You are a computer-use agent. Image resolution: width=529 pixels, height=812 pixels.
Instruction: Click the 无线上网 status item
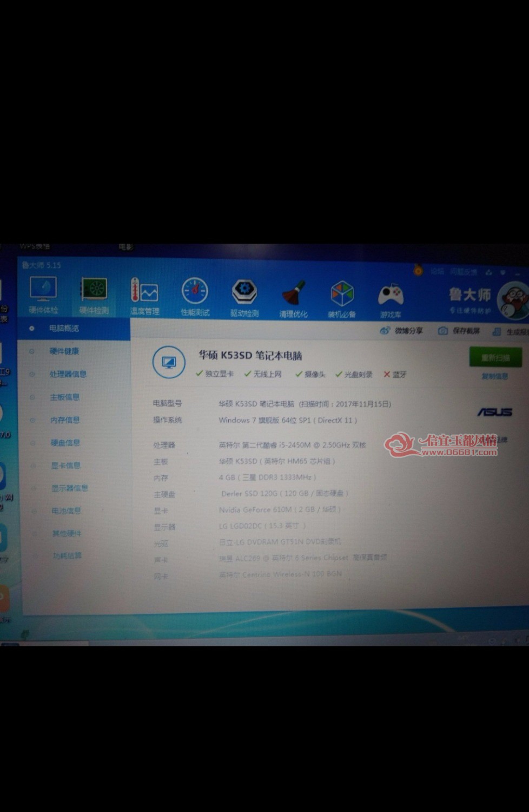(263, 374)
